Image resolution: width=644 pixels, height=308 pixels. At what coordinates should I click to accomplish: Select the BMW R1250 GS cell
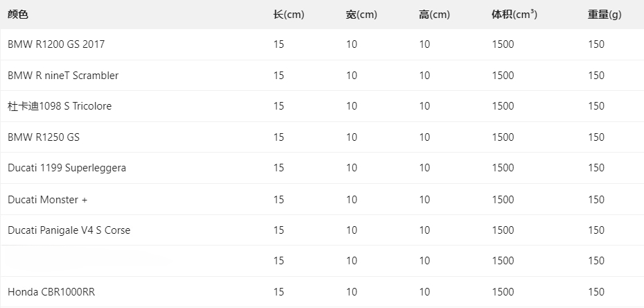click(44, 137)
